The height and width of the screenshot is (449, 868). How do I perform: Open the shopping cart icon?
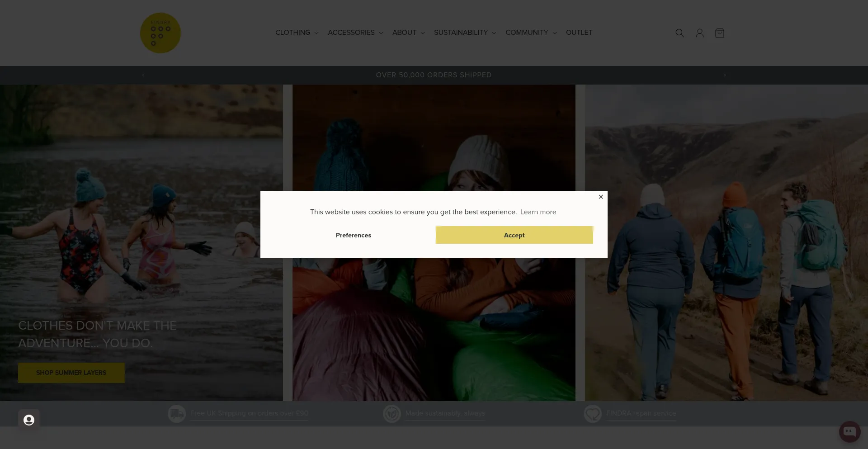(720, 33)
